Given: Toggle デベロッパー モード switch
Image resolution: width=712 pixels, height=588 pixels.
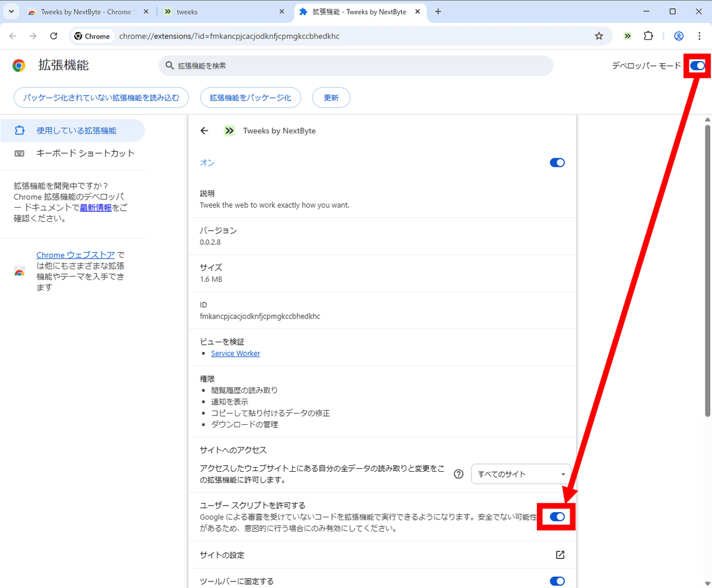Looking at the screenshot, I should (x=697, y=66).
